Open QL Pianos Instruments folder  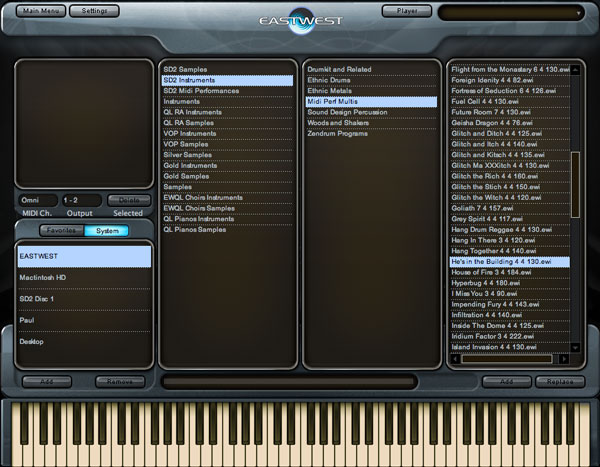[228, 219]
